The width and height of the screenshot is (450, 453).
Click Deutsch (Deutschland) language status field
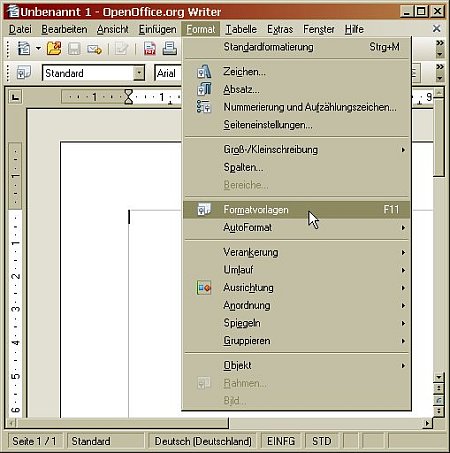(x=202, y=441)
